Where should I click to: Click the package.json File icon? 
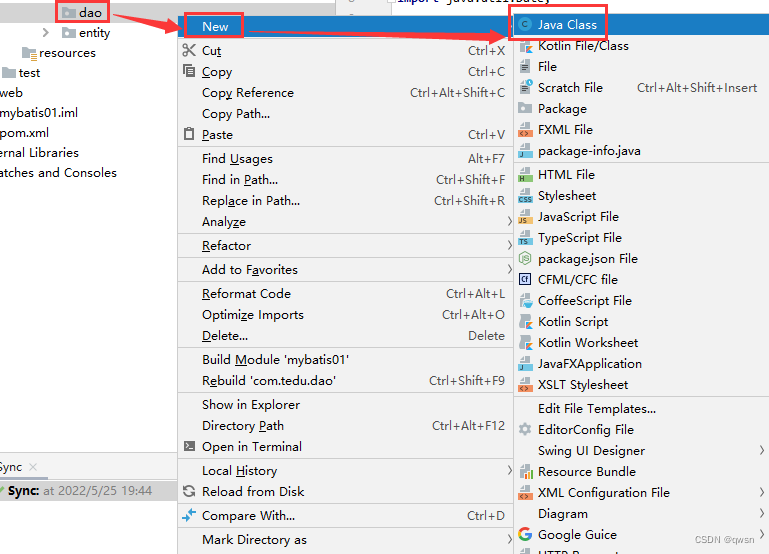[x=525, y=258]
